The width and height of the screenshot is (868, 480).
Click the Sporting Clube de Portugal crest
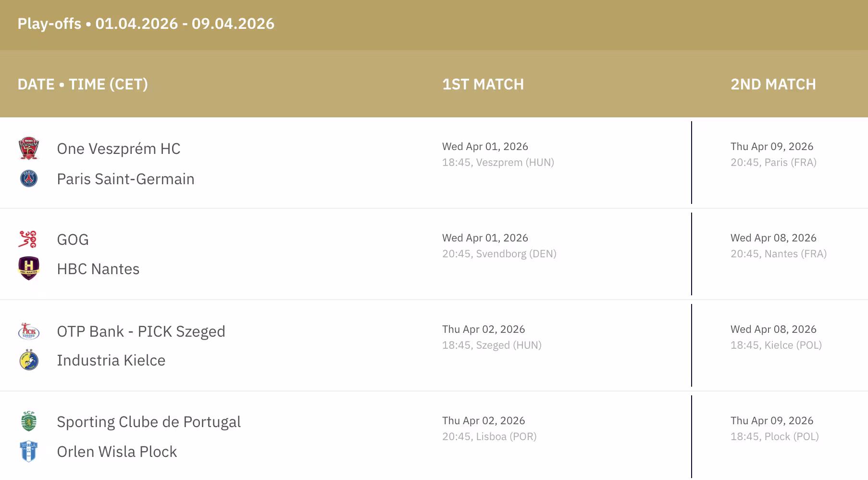pyautogui.click(x=29, y=421)
